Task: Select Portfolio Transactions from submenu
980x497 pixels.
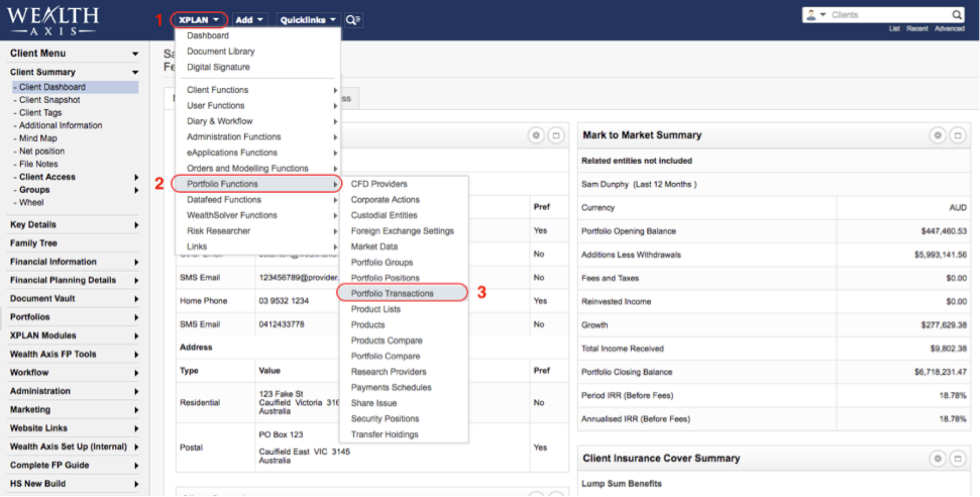Action: [402, 294]
